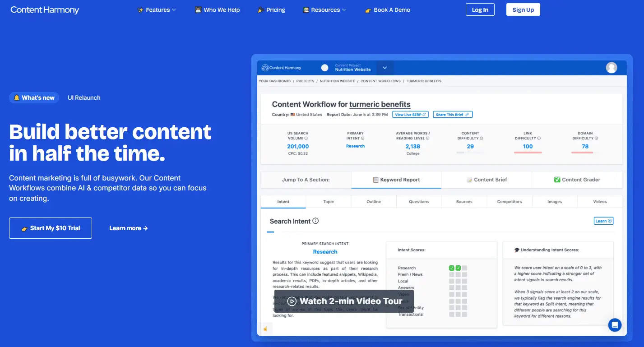Click the user avatar in dashboard preview
644x347 pixels.
tap(612, 68)
